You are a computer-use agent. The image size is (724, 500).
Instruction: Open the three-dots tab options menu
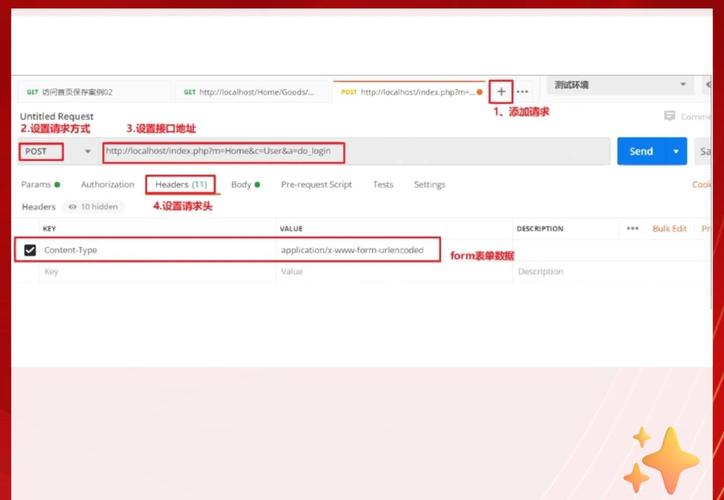522,92
